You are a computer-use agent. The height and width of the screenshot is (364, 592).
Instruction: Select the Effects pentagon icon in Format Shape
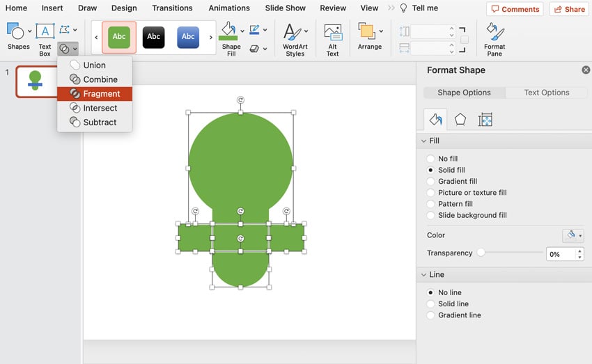[460, 120]
